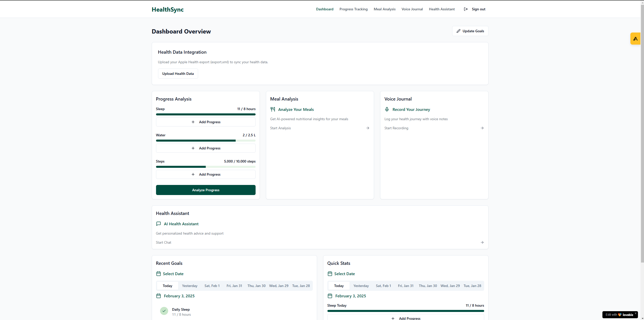This screenshot has width=644, height=320.
Task: Click the Analyze Progress button
Action: [x=206, y=190]
